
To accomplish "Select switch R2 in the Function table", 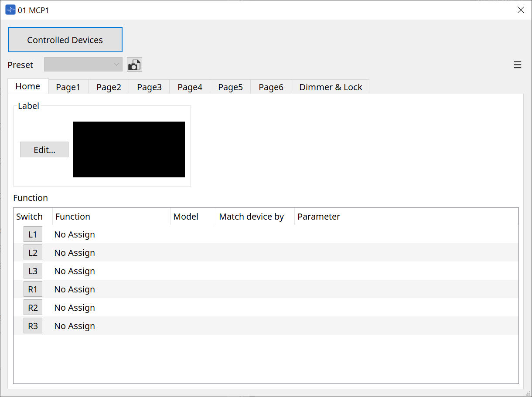I will (x=33, y=307).
